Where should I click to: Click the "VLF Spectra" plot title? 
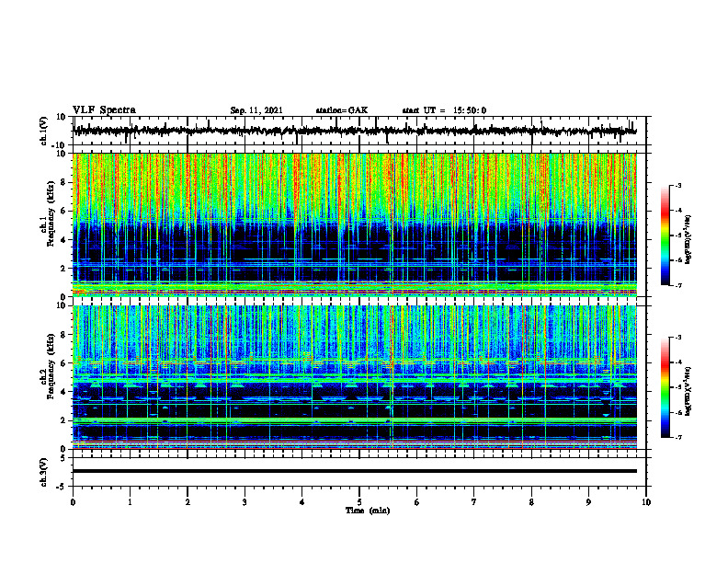click(x=104, y=110)
